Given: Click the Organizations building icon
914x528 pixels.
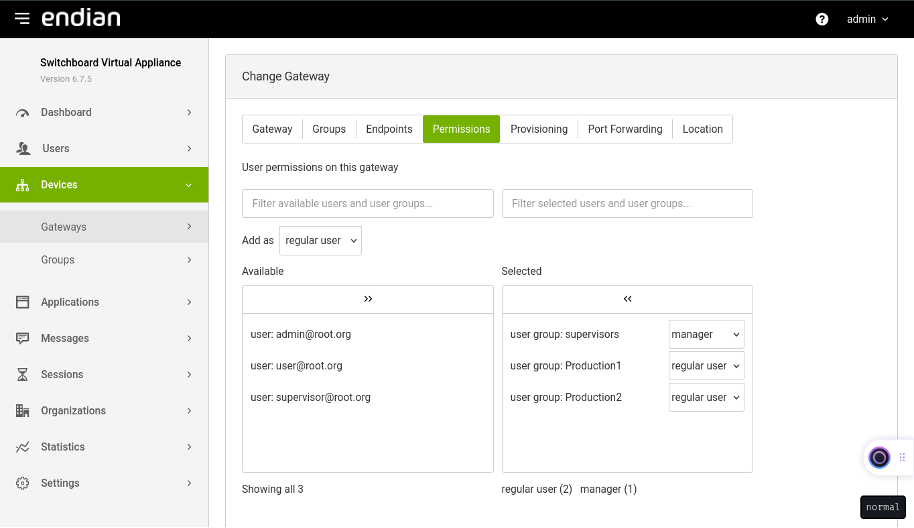Looking at the screenshot, I should (23, 410).
